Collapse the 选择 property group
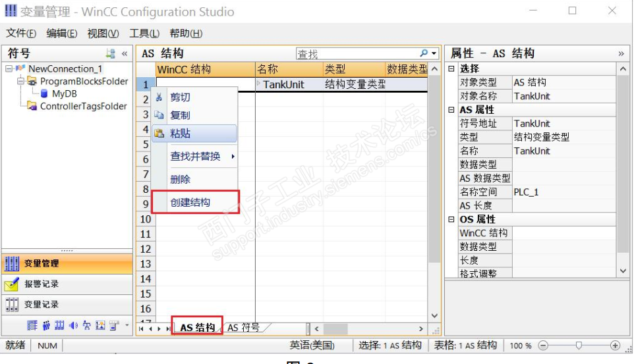This screenshot has width=636, height=364. [x=451, y=68]
